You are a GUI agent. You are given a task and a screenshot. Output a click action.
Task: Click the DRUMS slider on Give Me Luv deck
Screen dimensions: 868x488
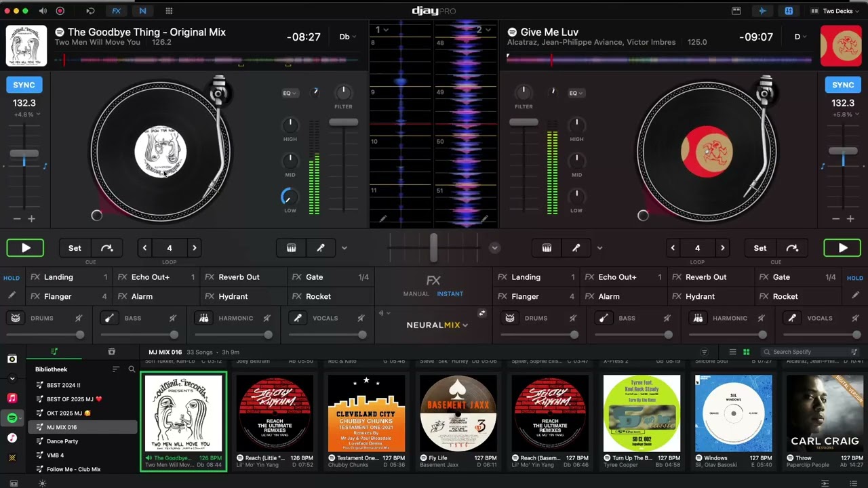(x=540, y=335)
